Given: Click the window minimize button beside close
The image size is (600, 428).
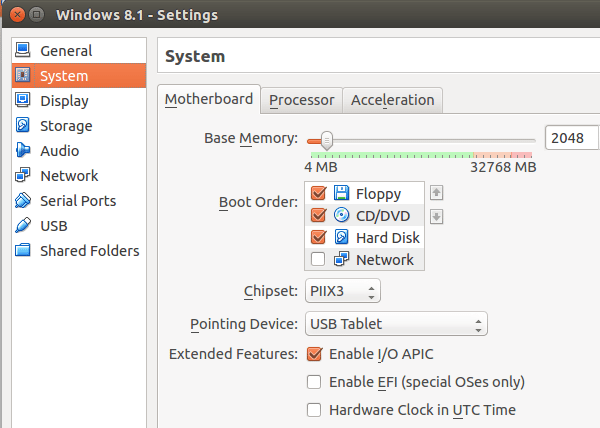Looking at the screenshot, I should point(36,15).
